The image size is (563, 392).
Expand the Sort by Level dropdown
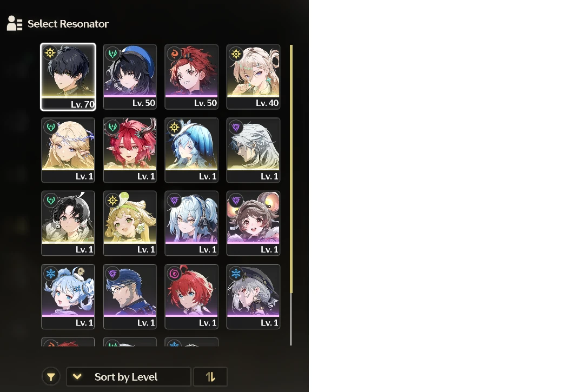tap(129, 376)
